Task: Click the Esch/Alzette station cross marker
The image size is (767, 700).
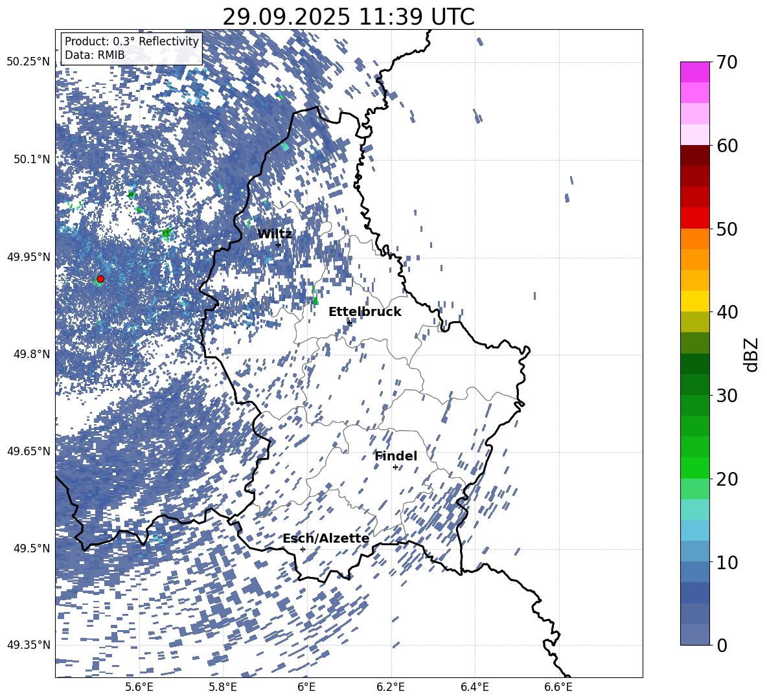Action: pos(303,549)
